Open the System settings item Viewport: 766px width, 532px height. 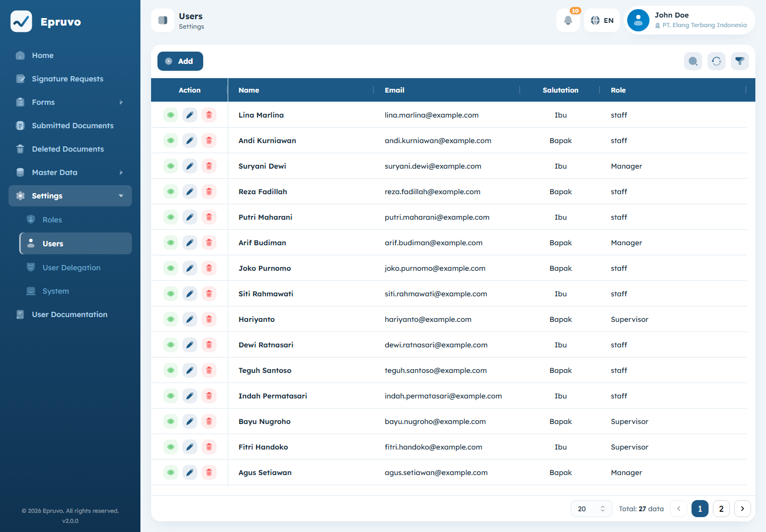tap(76, 291)
